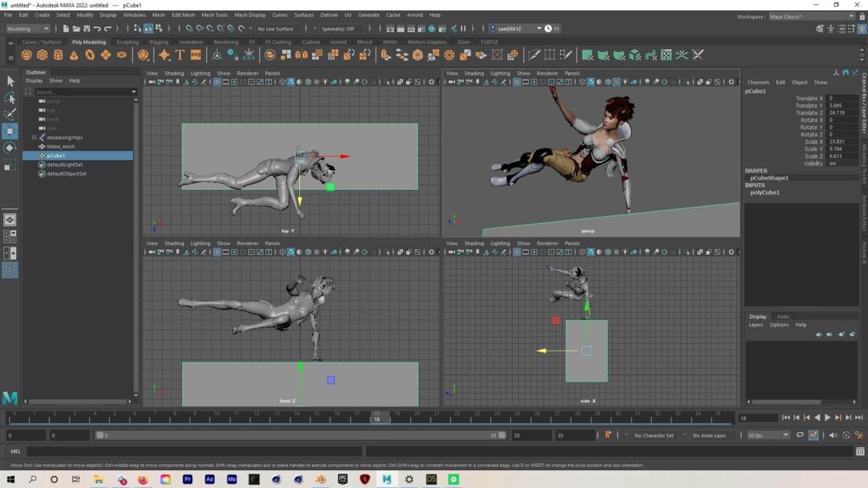
Task: Click the Mirror shelf icon
Action: tap(301, 55)
